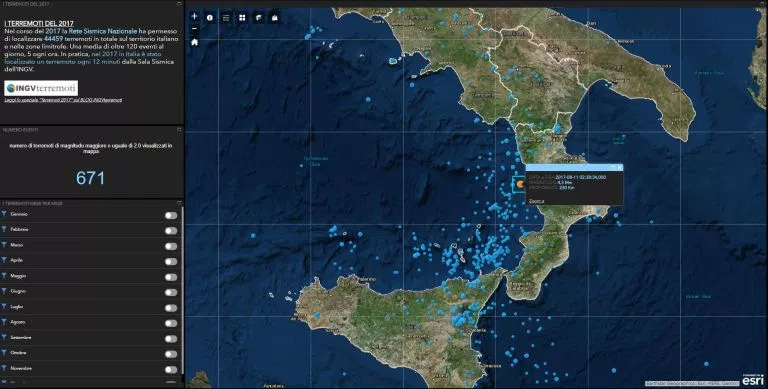Screen dimensions: 768x389
Task: Click the Agosto filter funnel icon
Action: pyautogui.click(x=4, y=322)
